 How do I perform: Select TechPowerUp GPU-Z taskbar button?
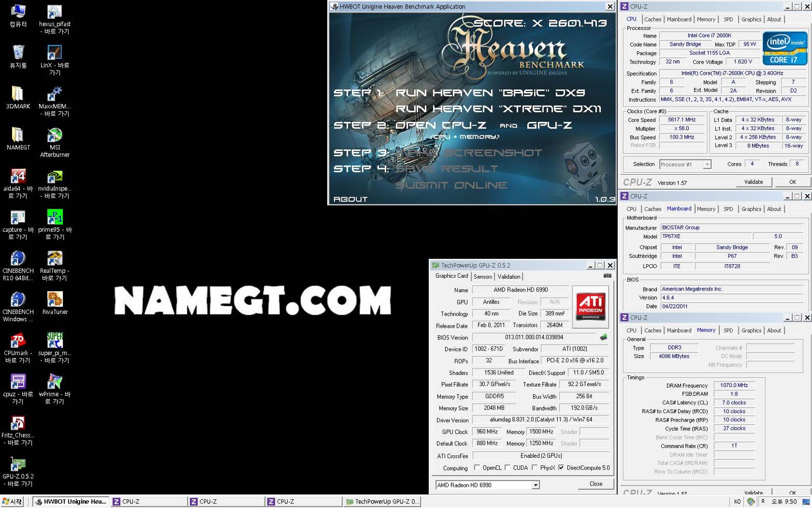[383, 501]
